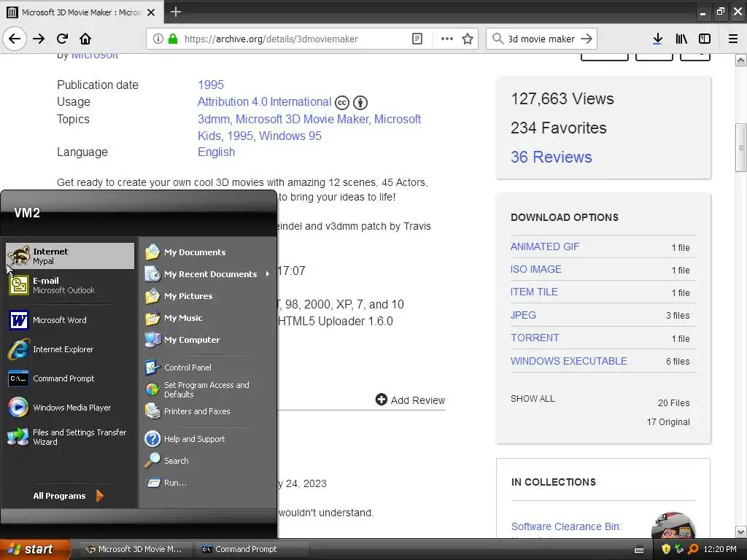Open E-mail Microsoft Outlook entry

[x=70, y=285]
